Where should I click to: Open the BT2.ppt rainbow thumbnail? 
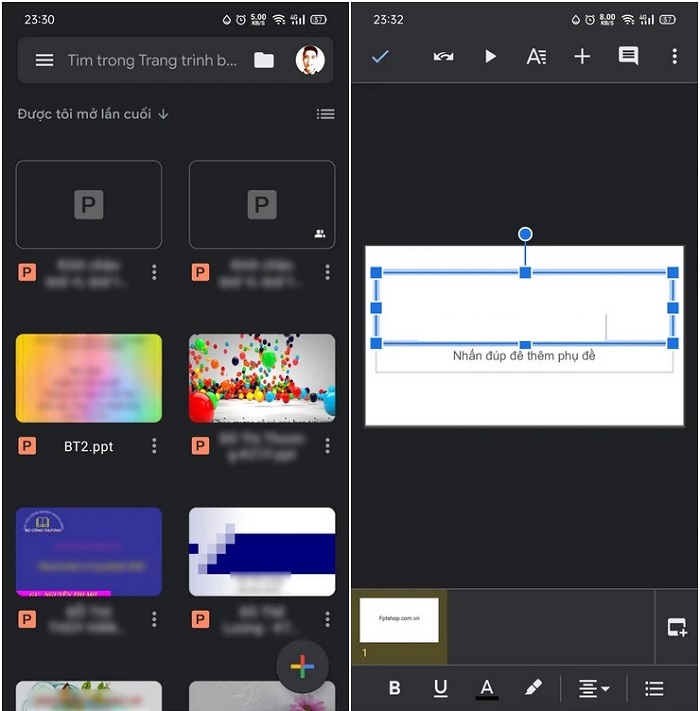pyautogui.click(x=89, y=378)
